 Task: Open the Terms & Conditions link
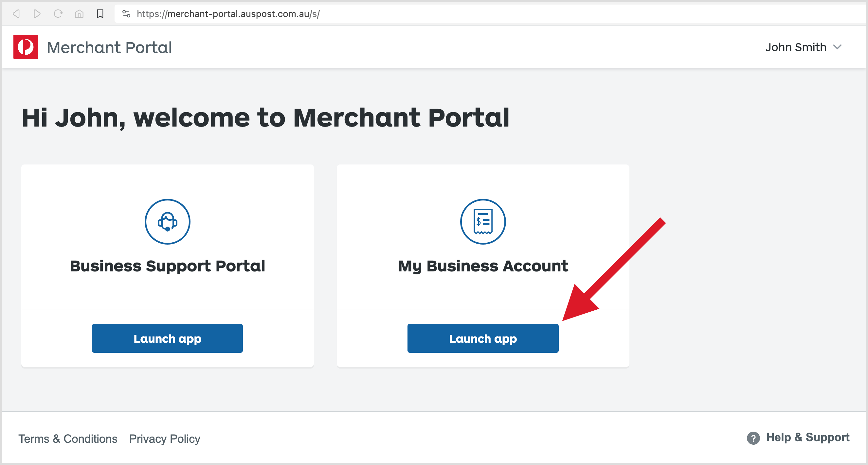(68, 439)
